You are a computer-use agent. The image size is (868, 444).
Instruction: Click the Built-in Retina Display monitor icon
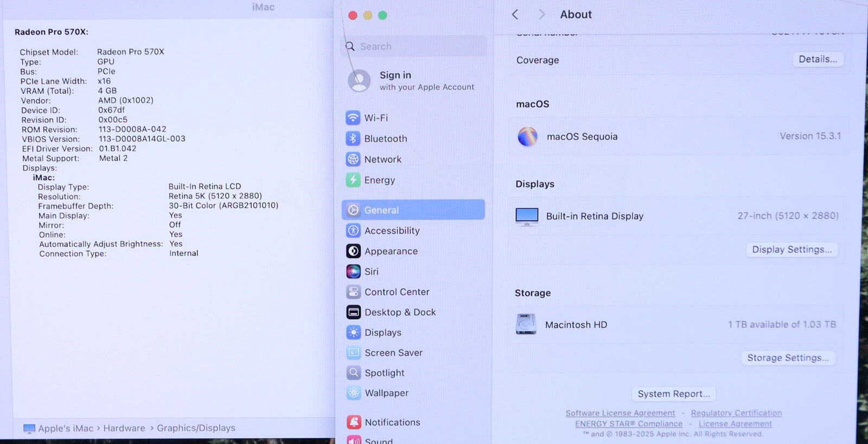click(527, 217)
